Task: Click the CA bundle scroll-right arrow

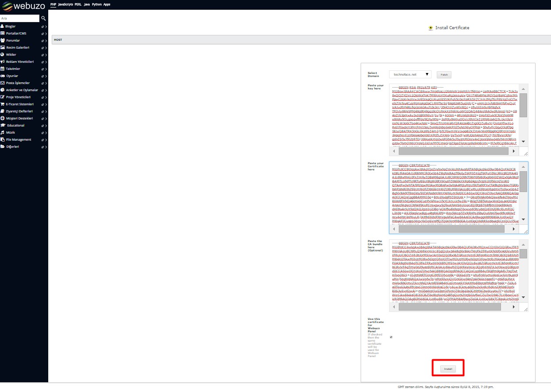Action: coord(513,307)
